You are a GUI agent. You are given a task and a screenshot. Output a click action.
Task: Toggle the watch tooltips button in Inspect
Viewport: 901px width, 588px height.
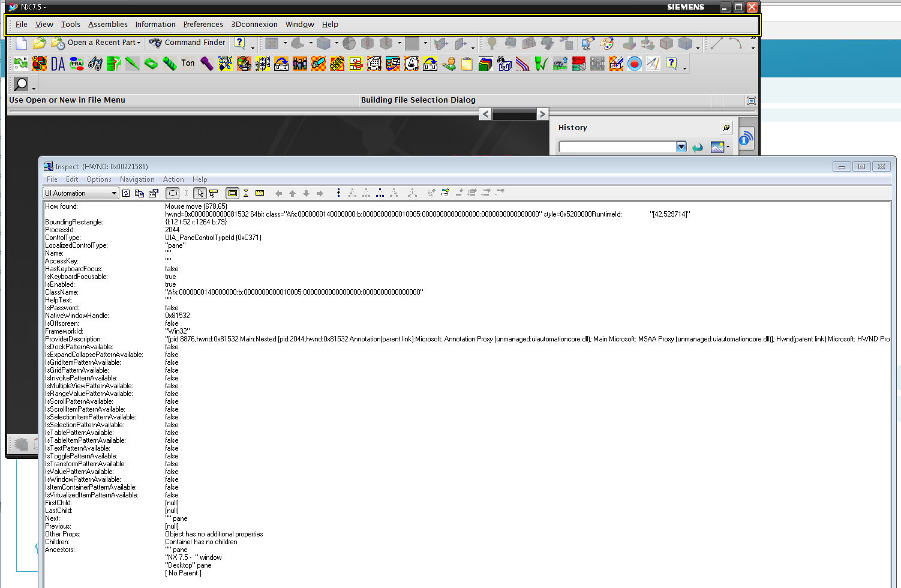(x=214, y=193)
